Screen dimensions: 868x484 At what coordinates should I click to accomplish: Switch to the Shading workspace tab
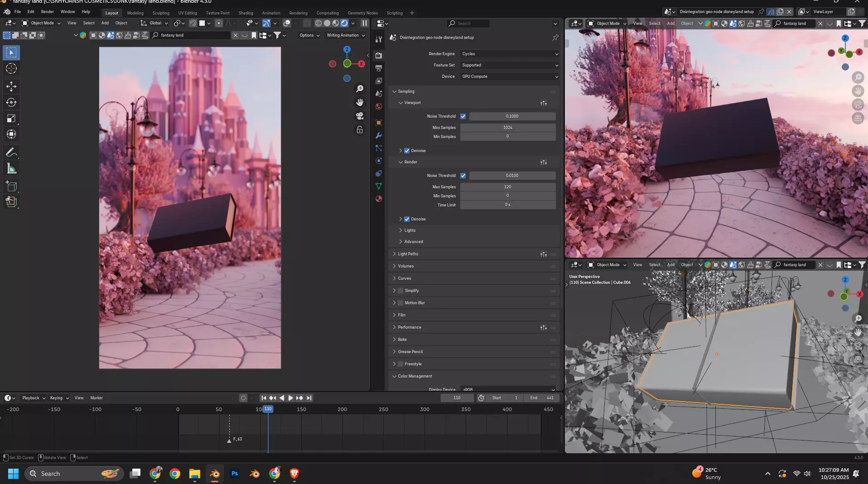pyautogui.click(x=246, y=13)
